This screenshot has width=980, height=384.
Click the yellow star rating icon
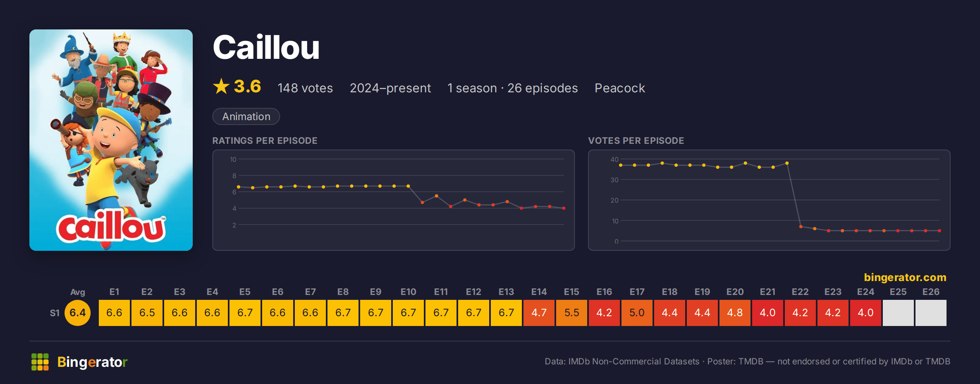point(221,87)
